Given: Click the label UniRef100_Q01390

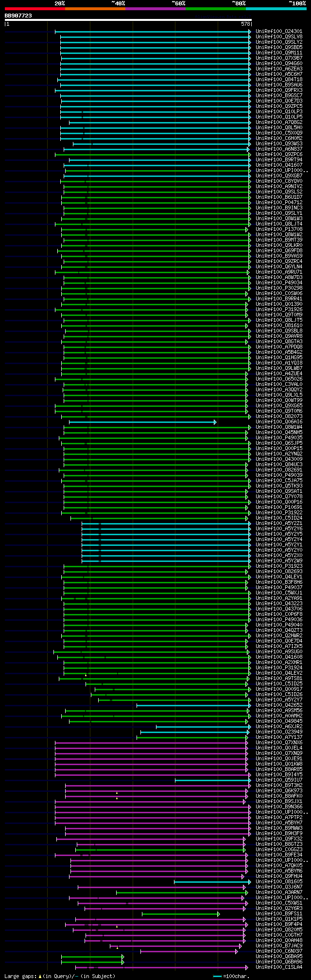Looking at the screenshot, I should tap(279, 304).
